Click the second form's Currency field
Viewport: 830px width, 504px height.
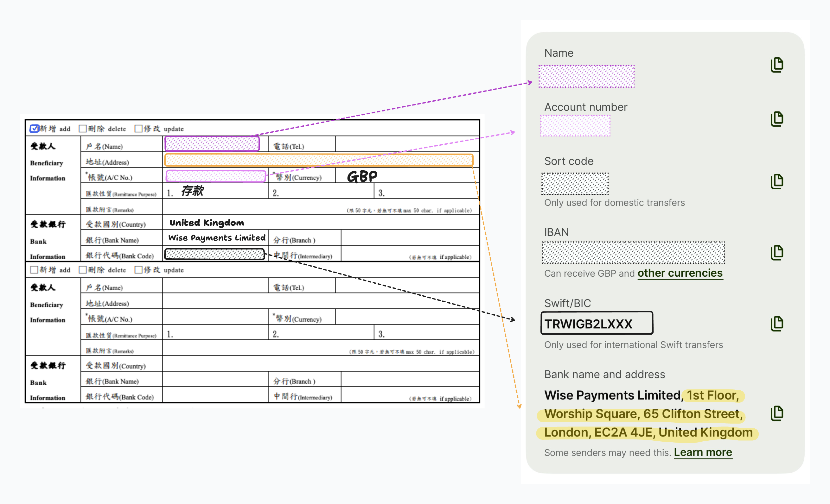point(407,317)
